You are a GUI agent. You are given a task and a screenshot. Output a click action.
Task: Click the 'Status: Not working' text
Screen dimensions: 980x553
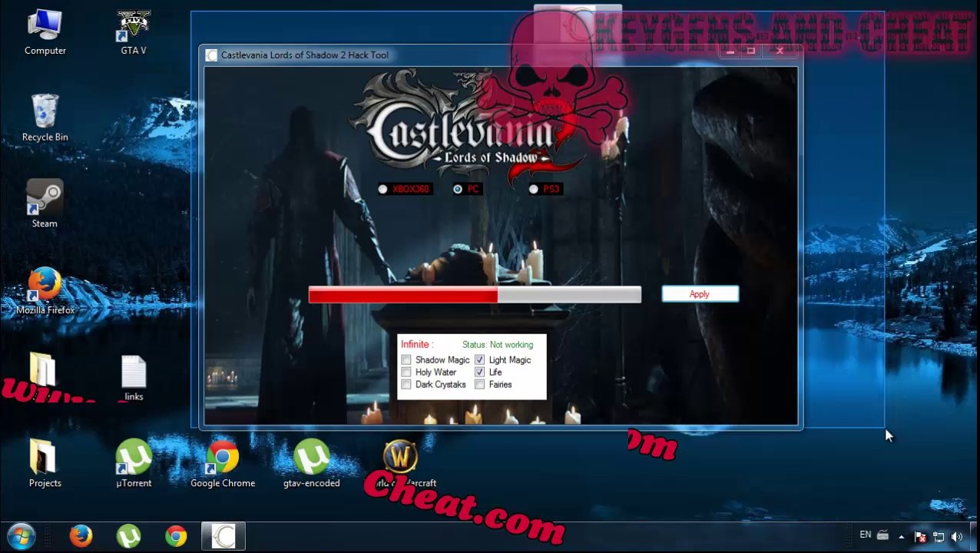(x=498, y=345)
